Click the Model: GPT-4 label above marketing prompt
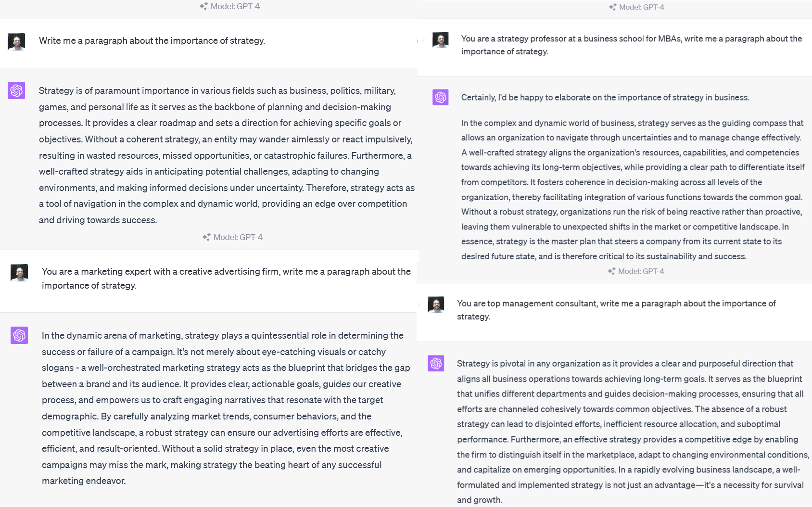Image resolution: width=812 pixels, height=507 pixels. click(x=239, y=237)
